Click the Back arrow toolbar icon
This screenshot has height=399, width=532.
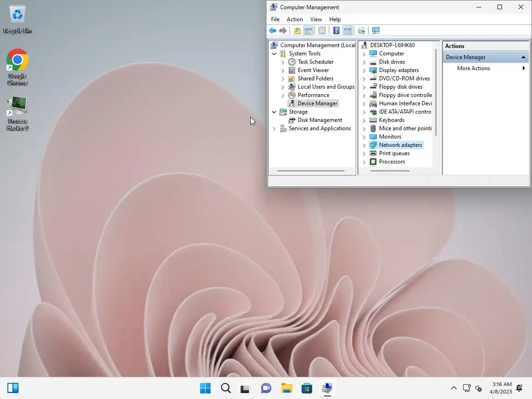(x=272, y=31)
